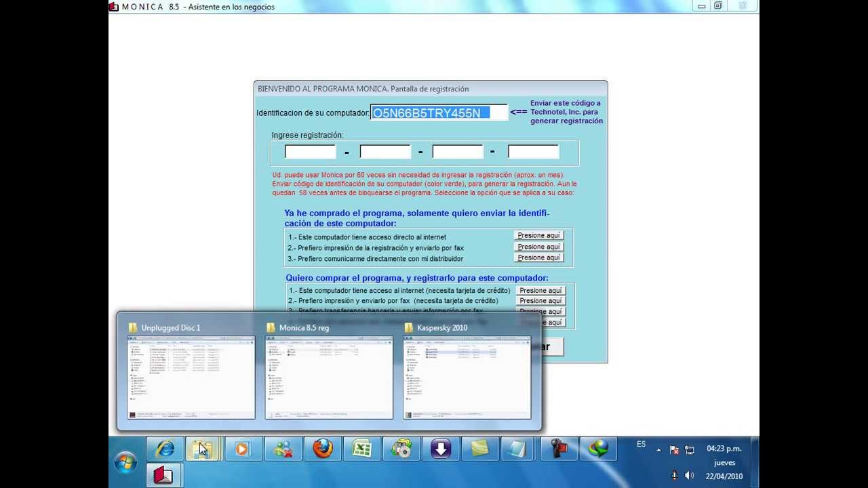Click the Windows Explorer taskbar icon
Viewport: 868px width, 488px height.
201,449
